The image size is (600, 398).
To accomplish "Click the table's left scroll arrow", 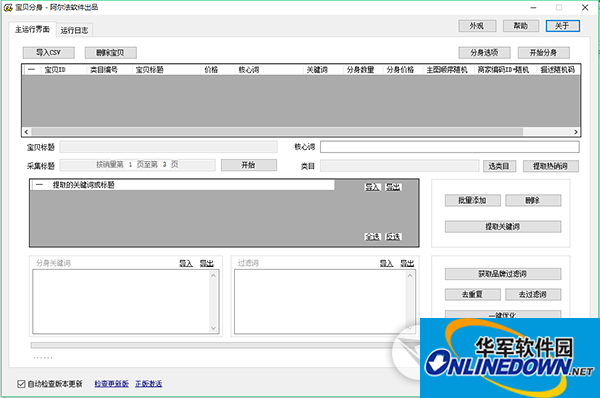I will tap(26, 132).
